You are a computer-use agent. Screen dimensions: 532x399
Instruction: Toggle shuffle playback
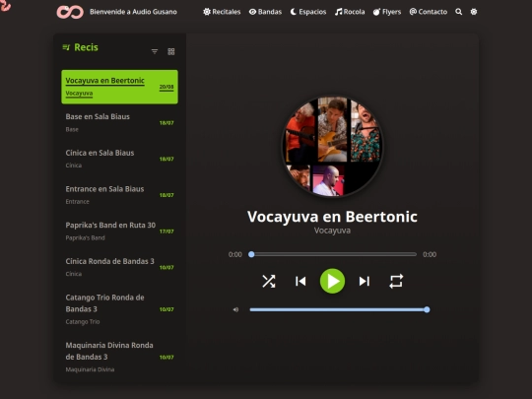pos(269,281)
